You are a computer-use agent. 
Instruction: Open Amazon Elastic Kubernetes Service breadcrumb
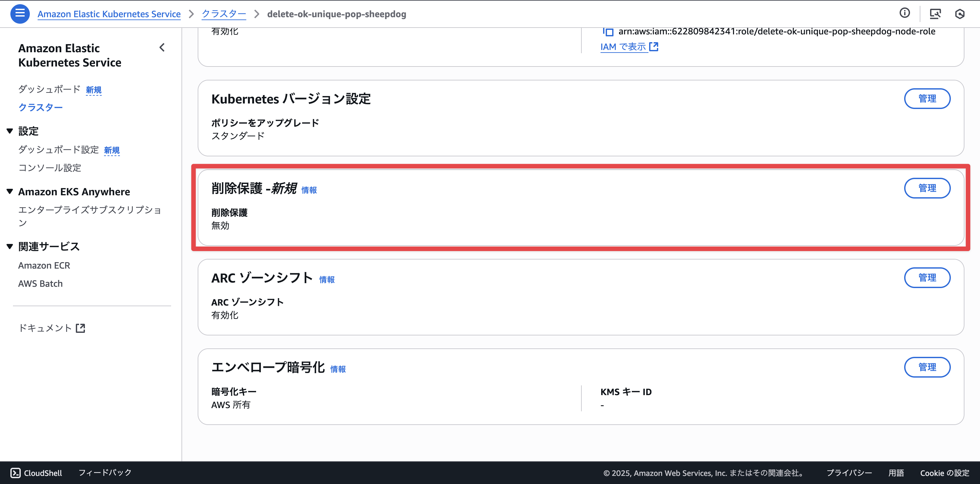109,14
